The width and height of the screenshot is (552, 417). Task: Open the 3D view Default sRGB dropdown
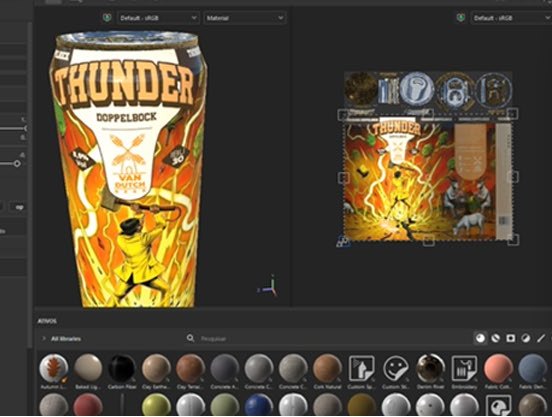[x=158, y=18]
